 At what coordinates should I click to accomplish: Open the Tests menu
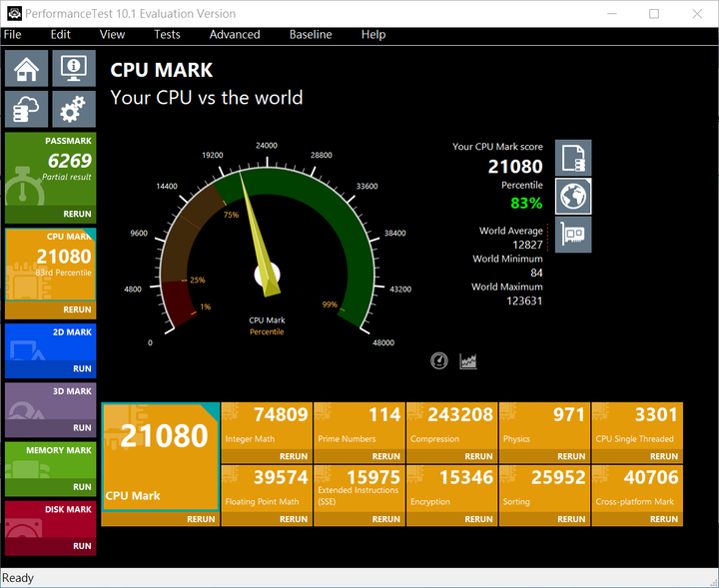(167, 35)
